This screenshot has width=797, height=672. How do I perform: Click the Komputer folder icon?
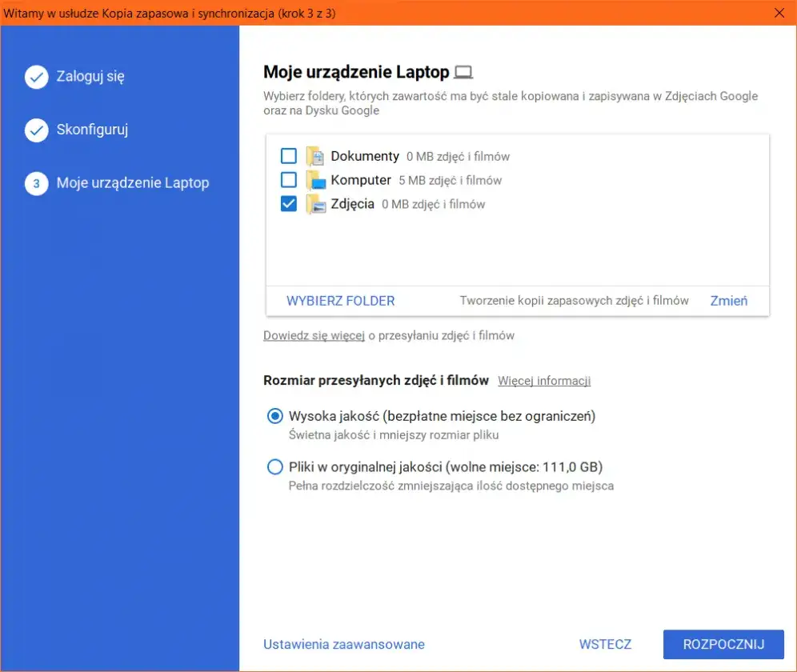tap(315, 180)
